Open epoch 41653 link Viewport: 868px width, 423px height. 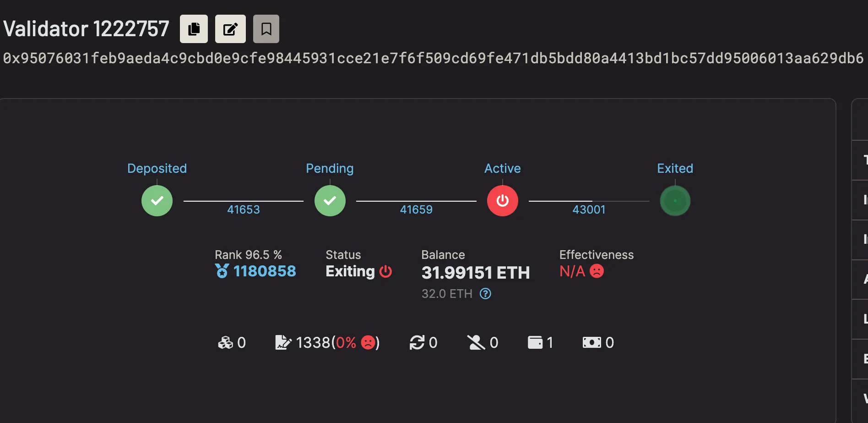point(244,209)
